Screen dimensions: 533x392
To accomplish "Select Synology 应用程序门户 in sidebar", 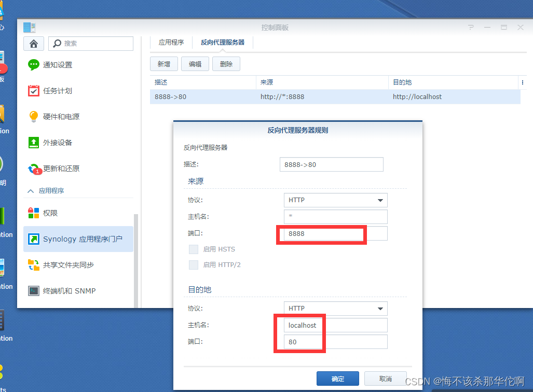I will (78, 239).
